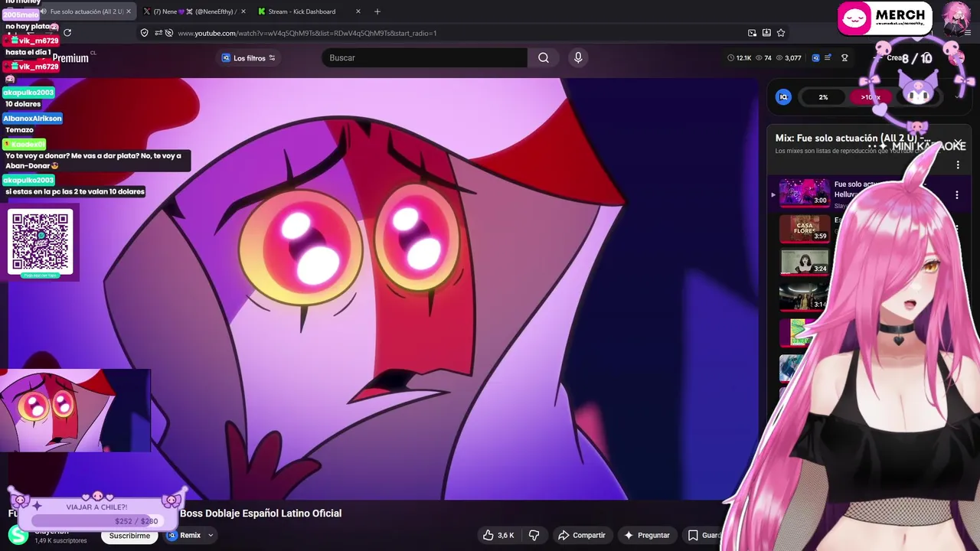Click the Preguntar button
Screen dimensions: 980x551
647,535
